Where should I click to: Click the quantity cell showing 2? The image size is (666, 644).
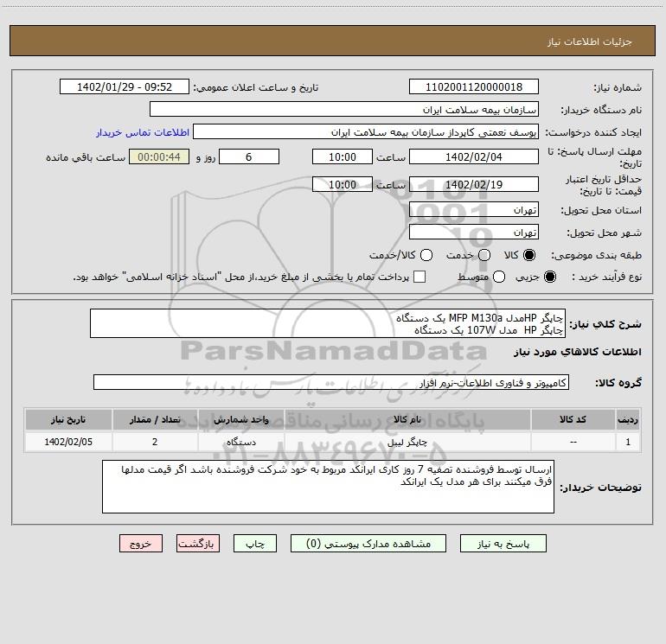(155, 442)
